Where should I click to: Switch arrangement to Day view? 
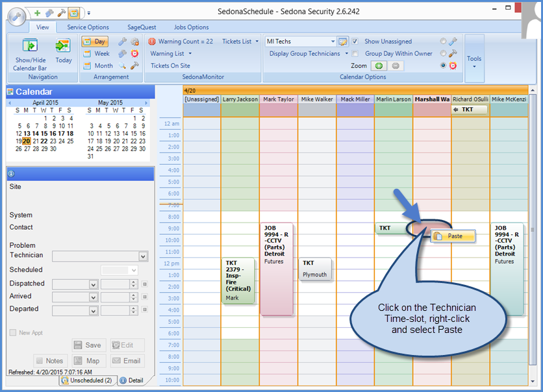(95, 42)
